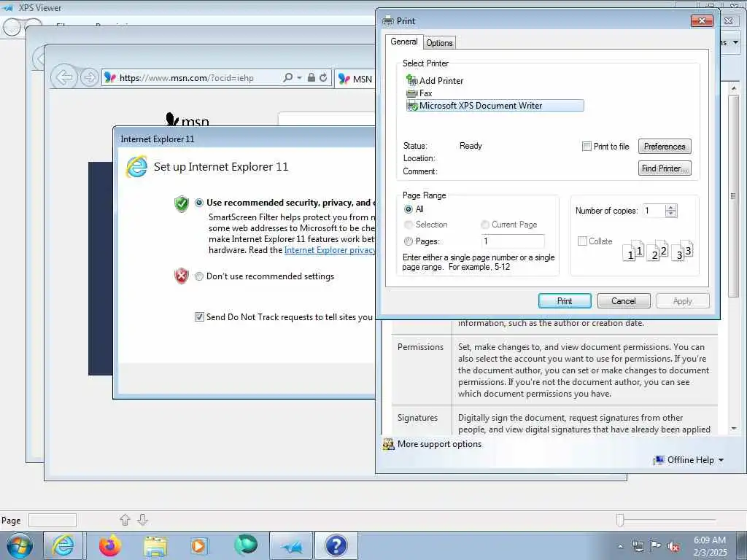The image size is (747, 560).
Task: Open Internet Explorer from the taskbar
Action: click(63, 545)
